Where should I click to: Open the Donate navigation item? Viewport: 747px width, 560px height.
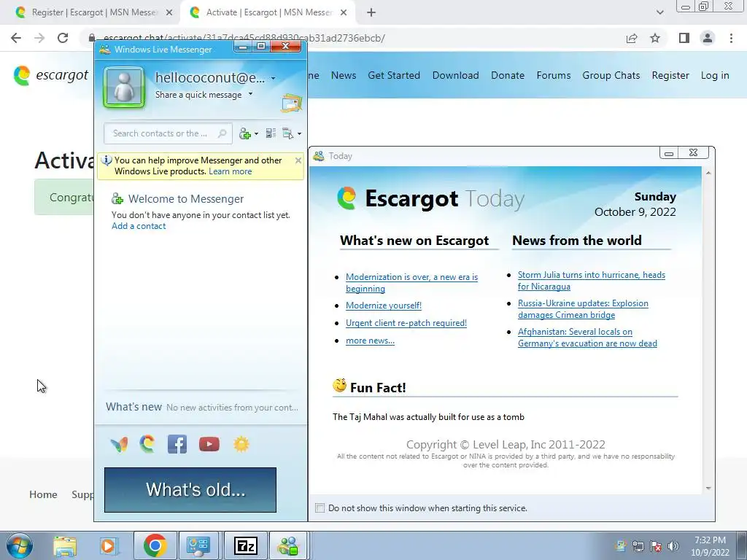pyautogui.click(x=508, y=75)
